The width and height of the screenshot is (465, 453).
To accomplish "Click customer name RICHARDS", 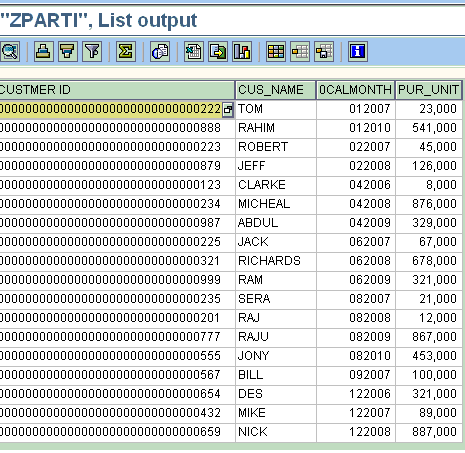I will pyautogui.click(x=269, y=261).
